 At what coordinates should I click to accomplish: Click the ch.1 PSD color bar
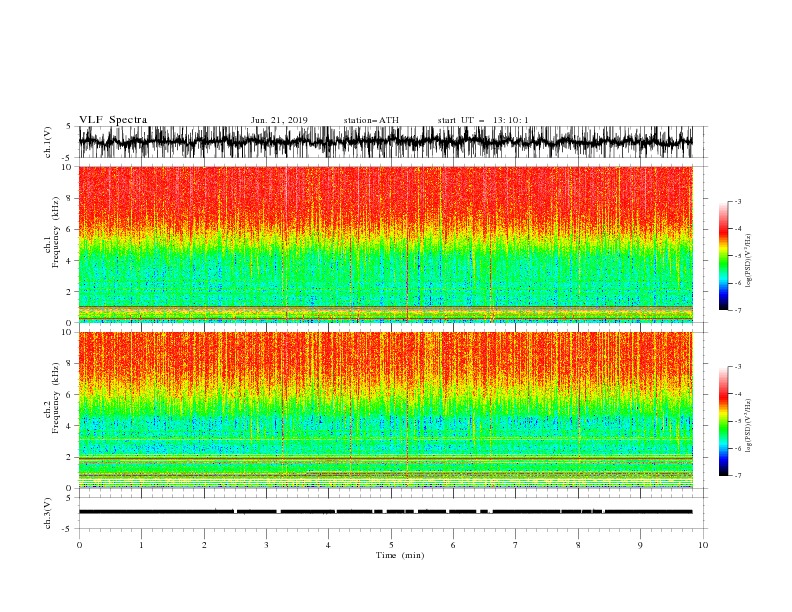tap(723, 256)
